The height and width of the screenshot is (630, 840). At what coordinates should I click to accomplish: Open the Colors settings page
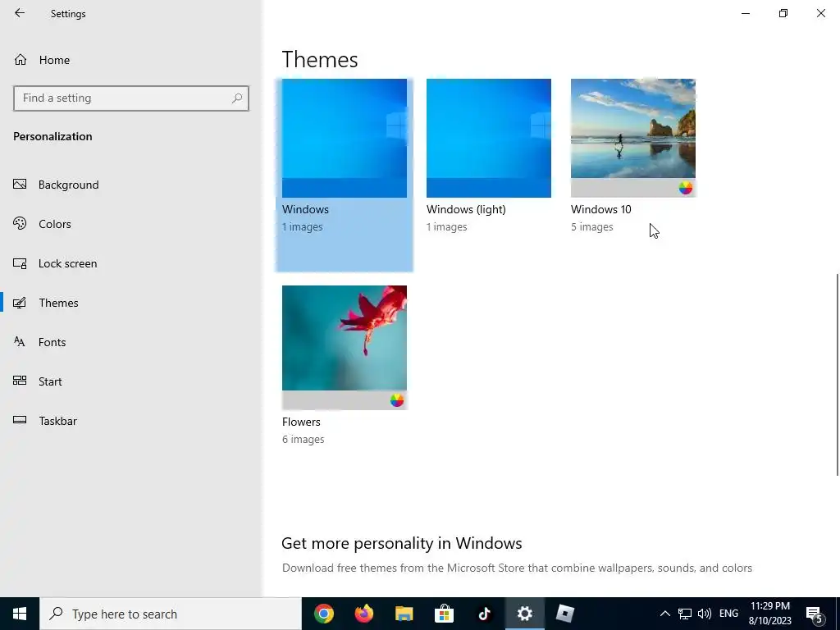click(131, 224)
